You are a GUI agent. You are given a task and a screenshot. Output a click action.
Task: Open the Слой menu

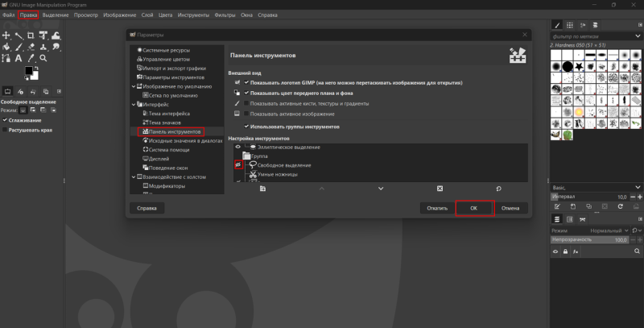(x=147, y=15)
